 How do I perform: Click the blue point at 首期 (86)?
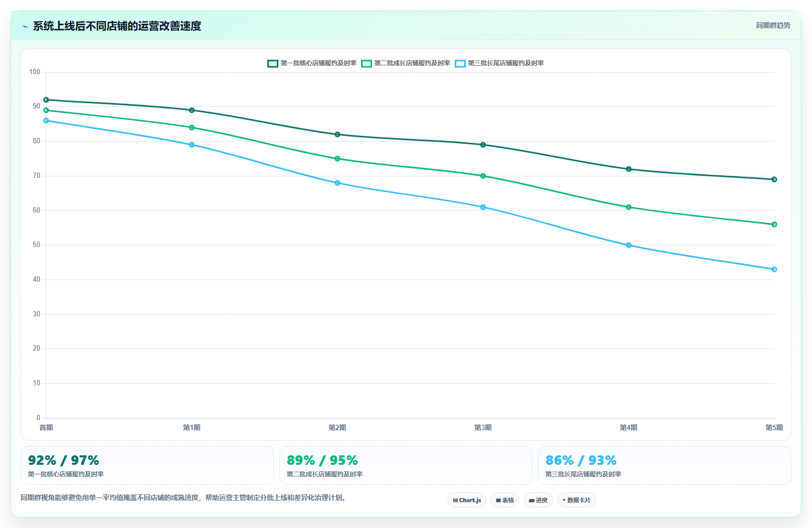click(46, 121)
